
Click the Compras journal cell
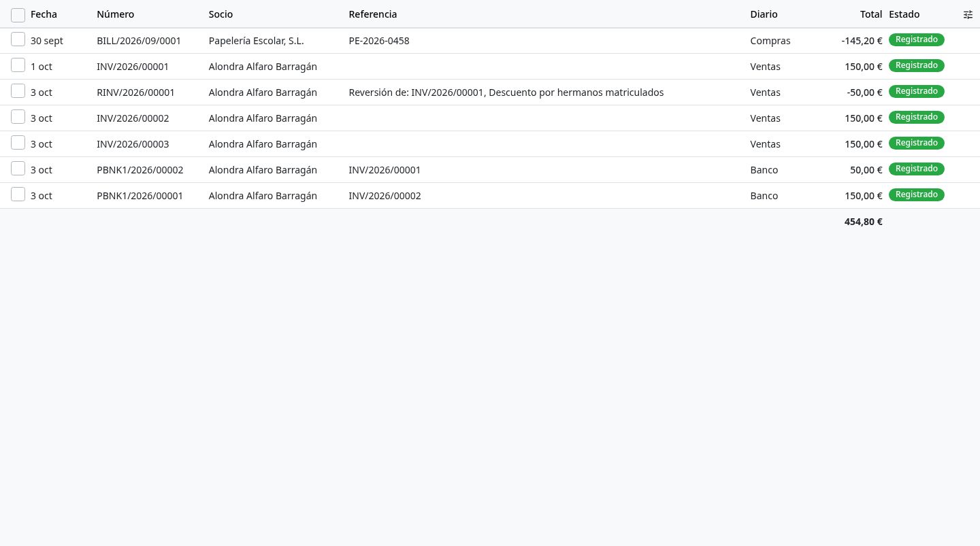770,41
